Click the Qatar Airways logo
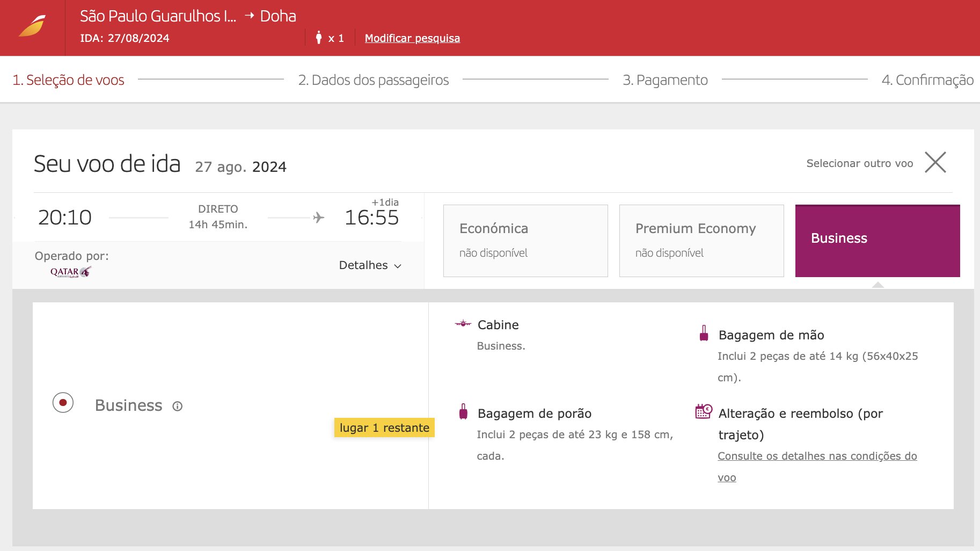Screen dimensions: 980x551 click(71, 272)
